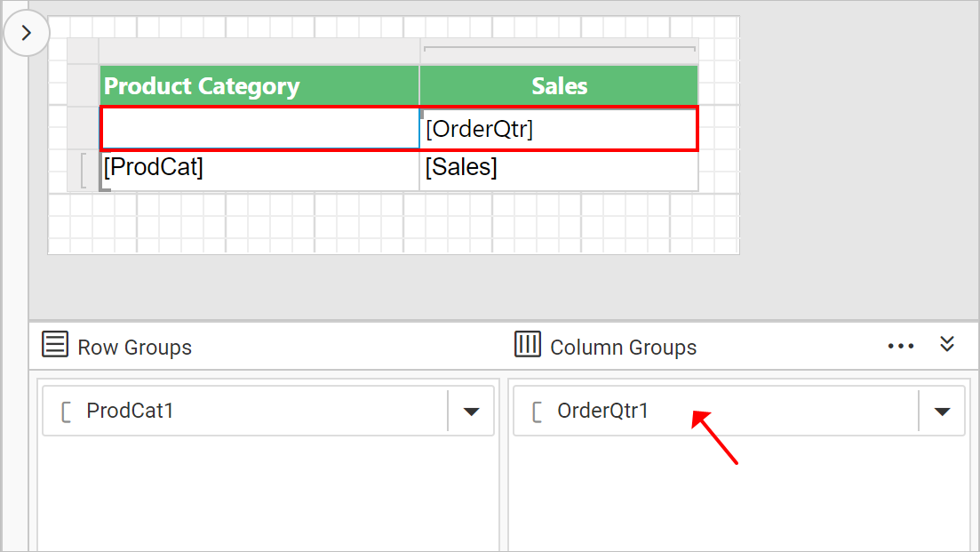Open the grouping pane more options ellipsis
Screen dimensions: 980x552
900,346
